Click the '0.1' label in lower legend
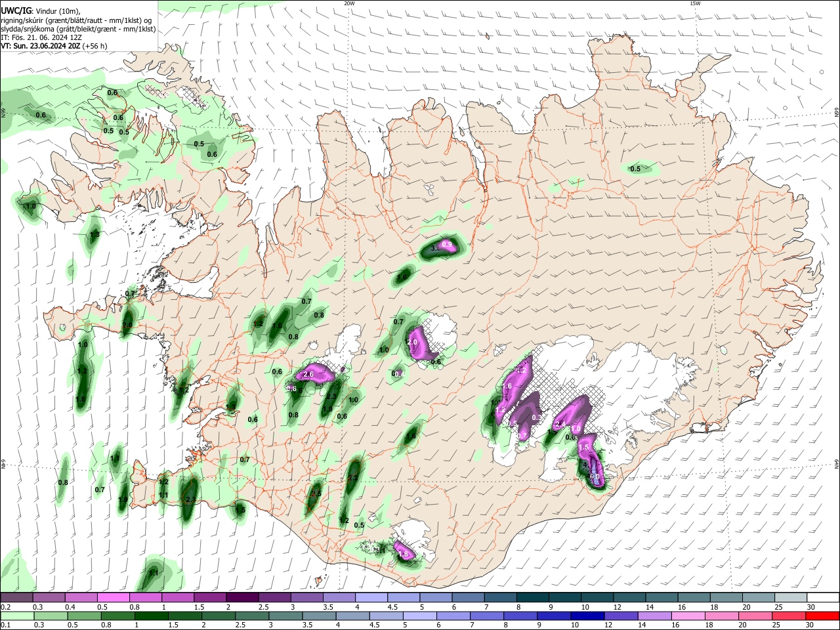840x630 pixels. 5,625
